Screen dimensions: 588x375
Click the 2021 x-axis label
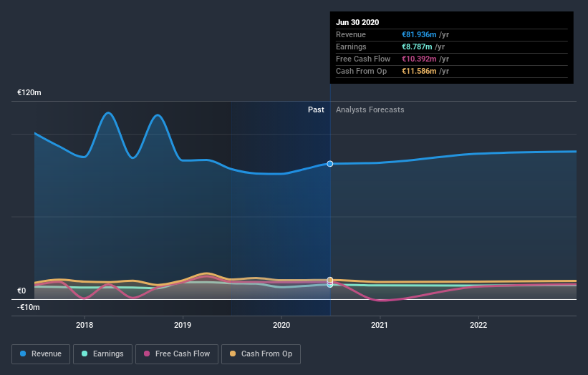[380, 325]
